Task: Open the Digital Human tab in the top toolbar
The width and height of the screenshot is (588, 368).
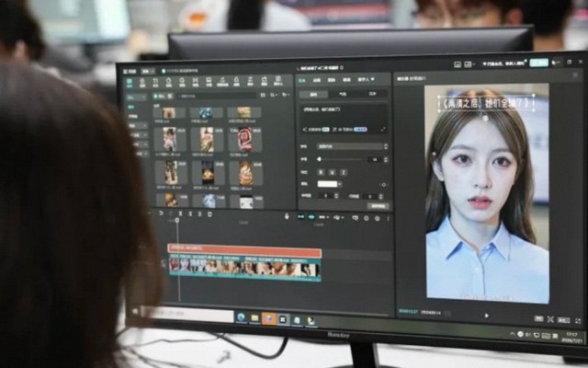Action: [277, 82]
